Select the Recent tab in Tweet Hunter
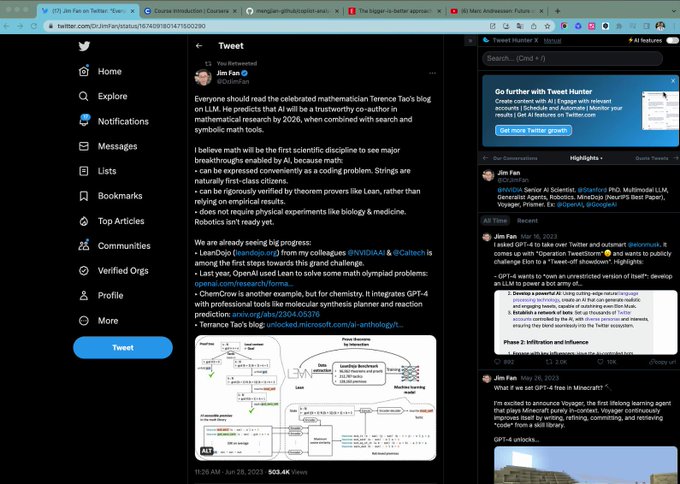The width and height of the screenshot is (680, 484). tap(527, 221)
